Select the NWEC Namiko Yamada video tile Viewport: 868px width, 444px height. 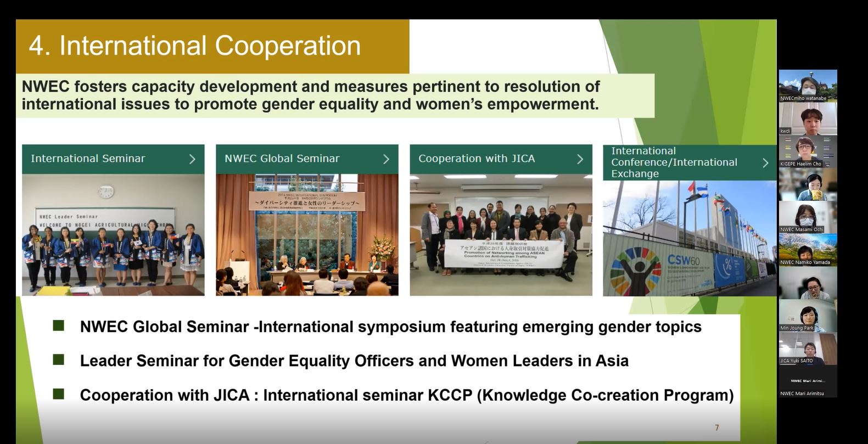808,250
